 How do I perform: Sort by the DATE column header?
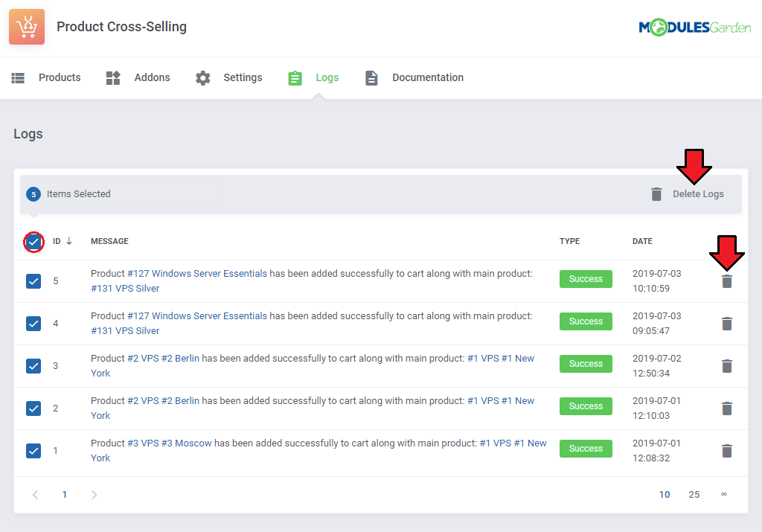click(642, 242)
